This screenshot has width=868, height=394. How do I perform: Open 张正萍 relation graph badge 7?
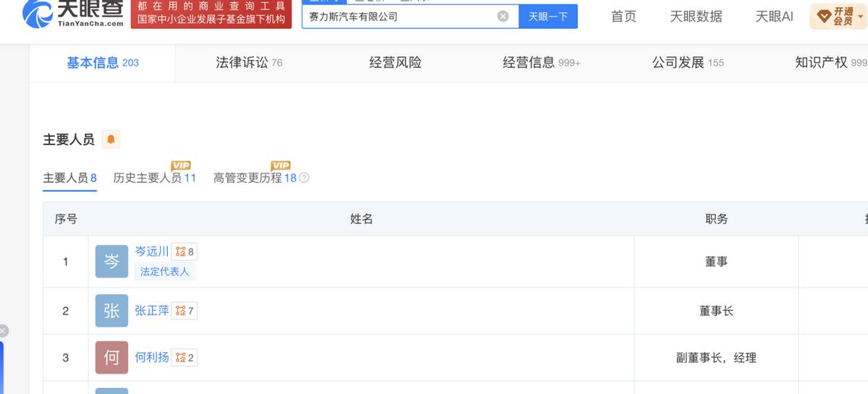click(x=184, y=311)
